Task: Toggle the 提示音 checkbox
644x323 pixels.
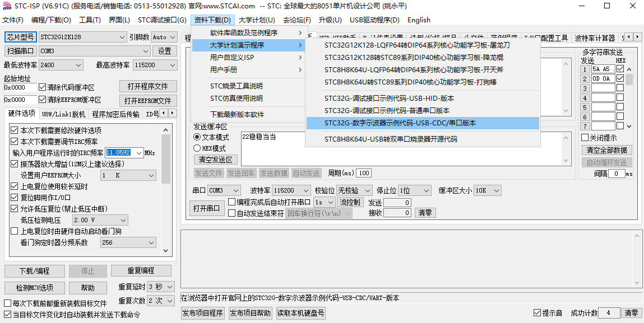Action: 537,313
